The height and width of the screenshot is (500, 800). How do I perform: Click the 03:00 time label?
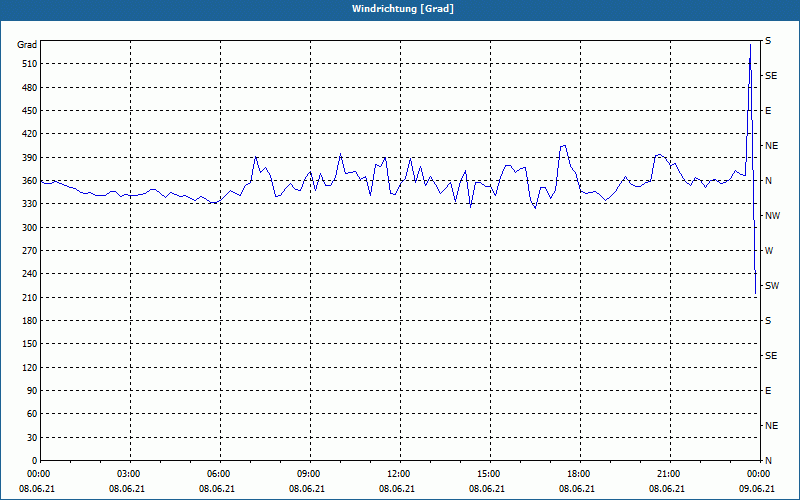tap(128, 474)
